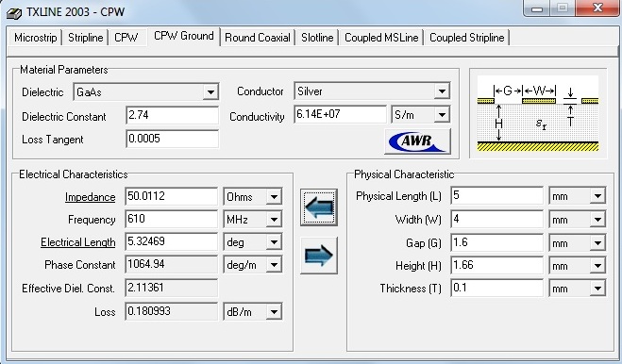Open the CPW tab
Viewport: 622px width, 364px height.
click(126, 38)
